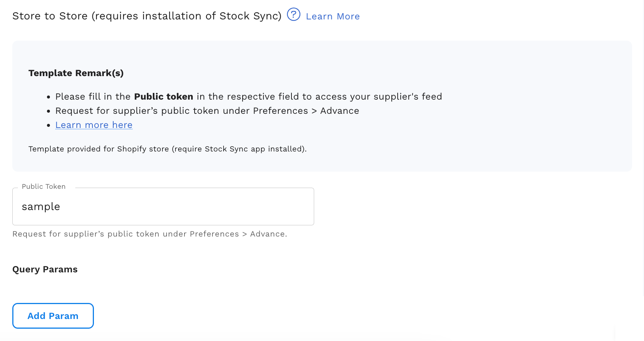Focus the Public Token input field
Screen dimensions: 644x341
[x=163, y=206]
